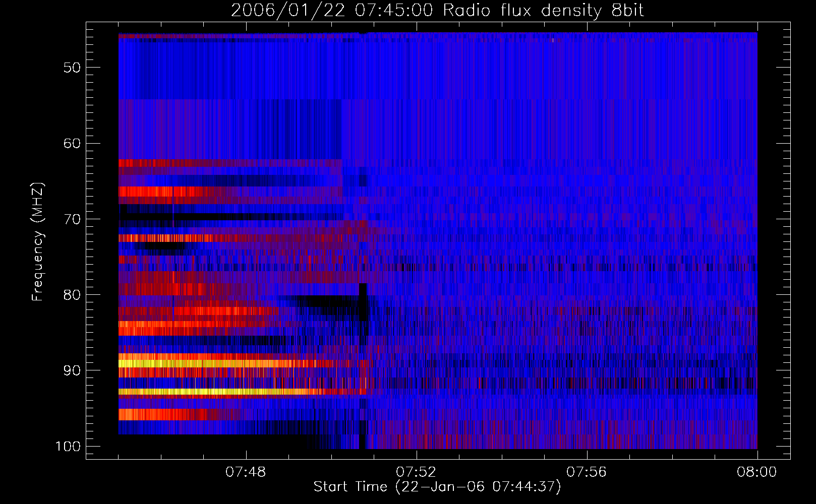
Task: Click the 90 frequency tick label
Action: click(x=72, y=370)
